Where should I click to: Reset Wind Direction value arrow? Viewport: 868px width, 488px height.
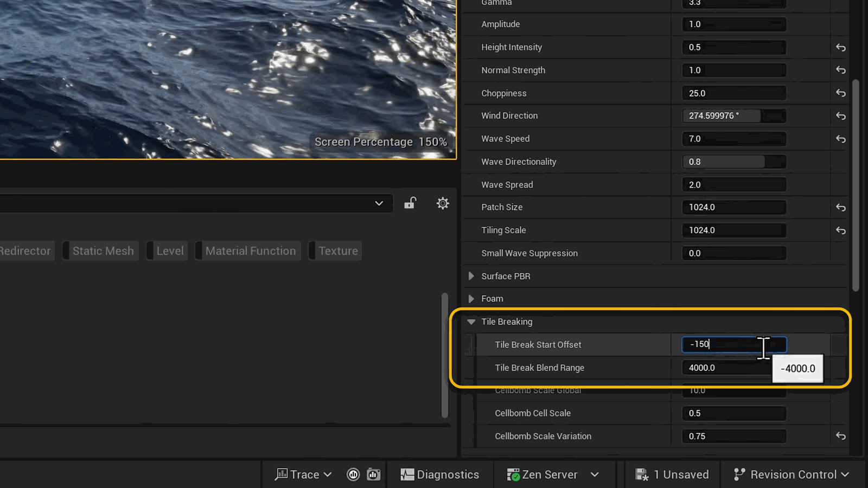[x=840, y=116]
